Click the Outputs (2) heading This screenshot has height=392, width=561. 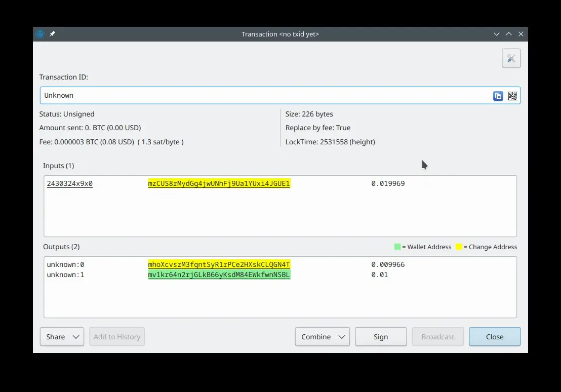[62, 247]
